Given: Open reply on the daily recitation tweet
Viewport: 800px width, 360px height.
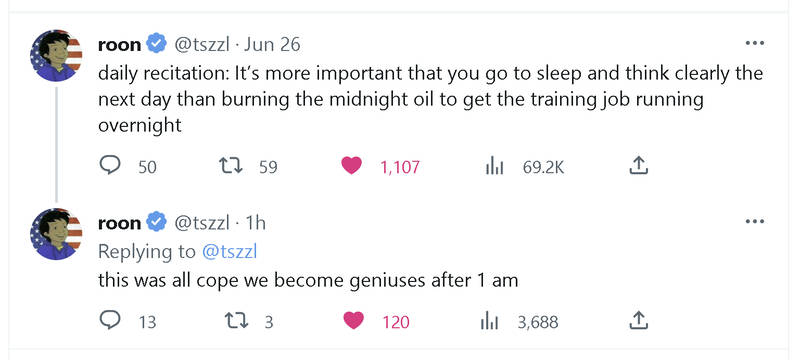Looking at the screenshot, I should pos(109,165).
